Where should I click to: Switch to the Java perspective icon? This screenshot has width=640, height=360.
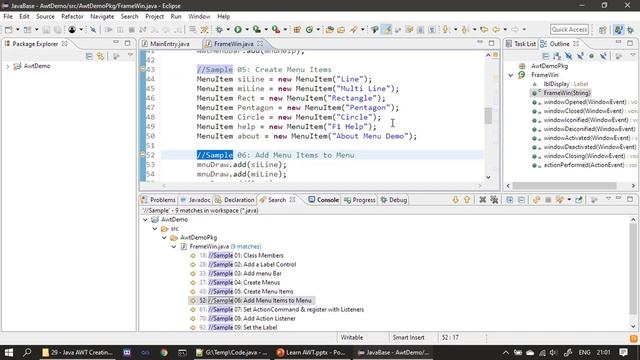click(x=618, y=29)
